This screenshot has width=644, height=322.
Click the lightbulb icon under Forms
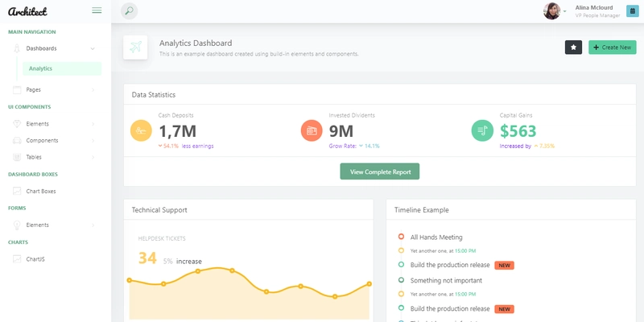17,225
